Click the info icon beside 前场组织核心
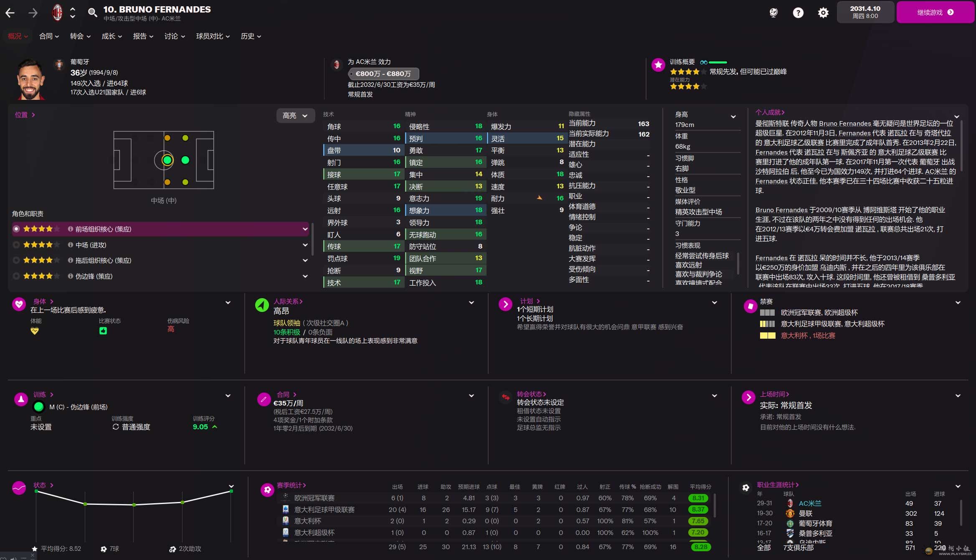This screenshot has width=976, height=560. point(70,229)
